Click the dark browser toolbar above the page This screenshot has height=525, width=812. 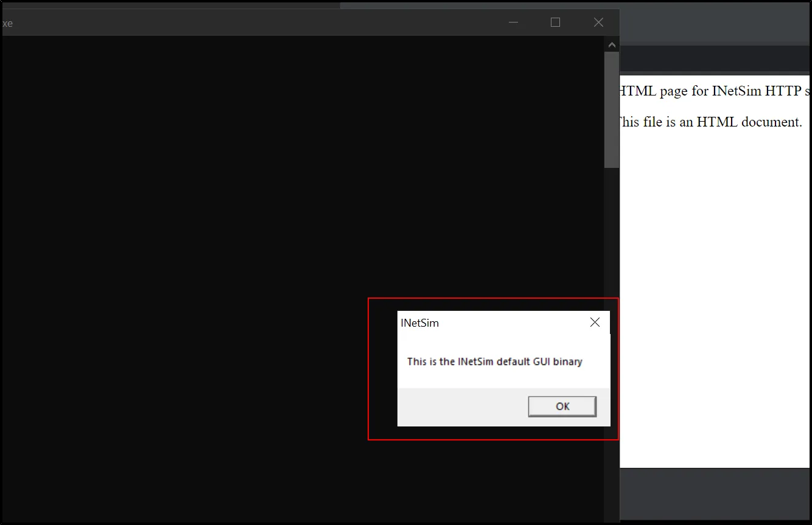tap(715, 60)
